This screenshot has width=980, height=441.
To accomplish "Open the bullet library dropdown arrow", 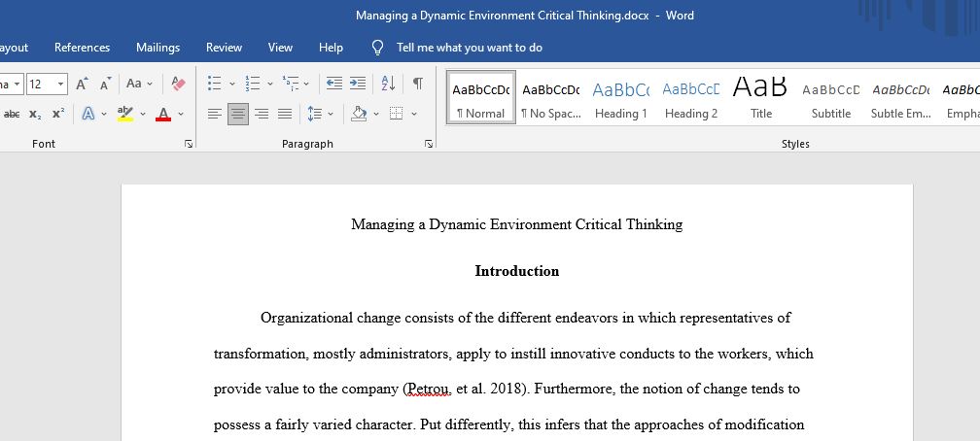I will tap(231, 84).
